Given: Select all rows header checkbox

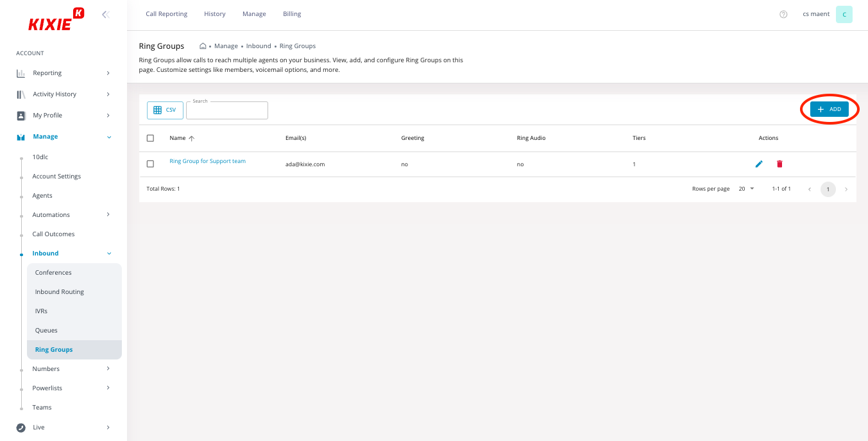Looking at the screenshot, I should [x=150, y=138].
